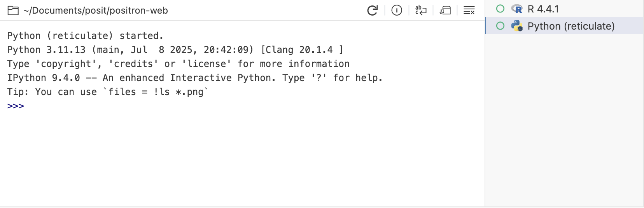Restart the Python console session
This screenshot has height=208, width=644.
[x=372, y=11]
